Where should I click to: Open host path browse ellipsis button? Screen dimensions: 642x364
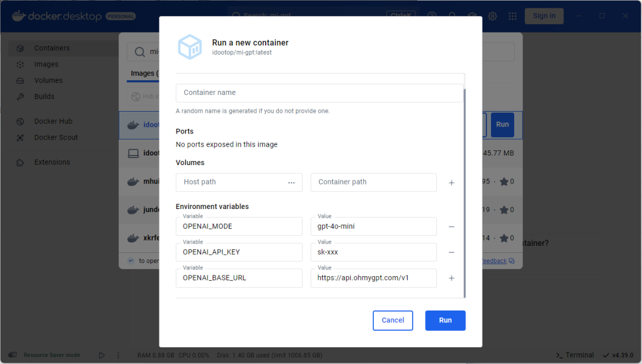(291, 182)
